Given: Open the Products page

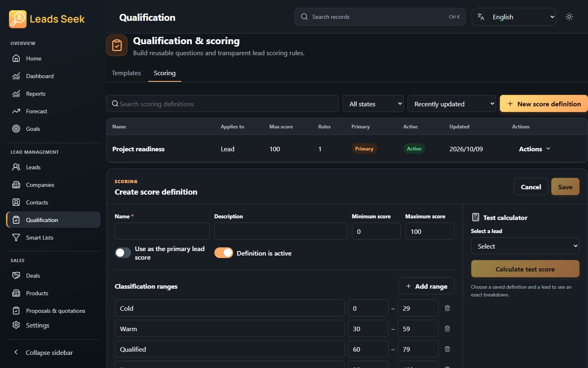Looking at the screenshot, I should pyautogui.click(x=53, y=293).
